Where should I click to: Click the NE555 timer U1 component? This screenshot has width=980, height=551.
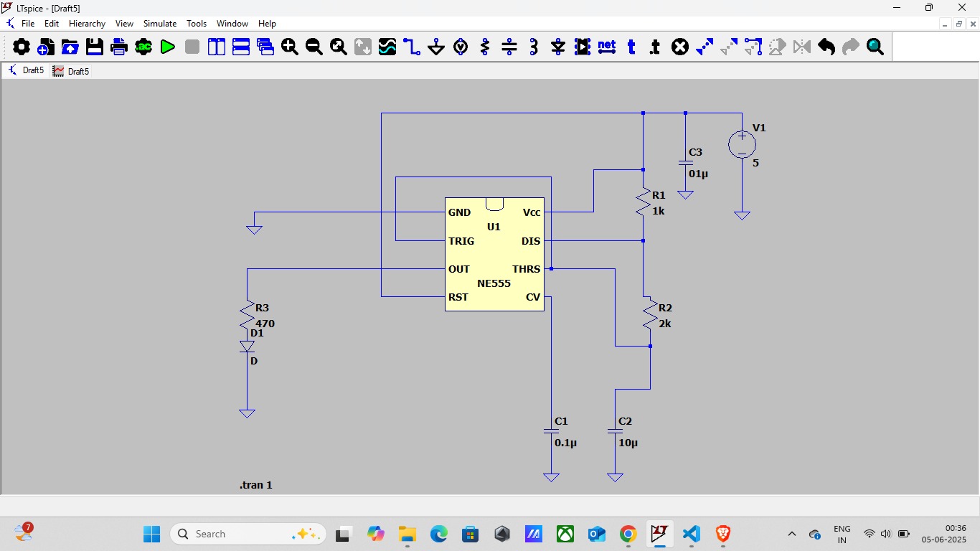[x=494, y=254]
